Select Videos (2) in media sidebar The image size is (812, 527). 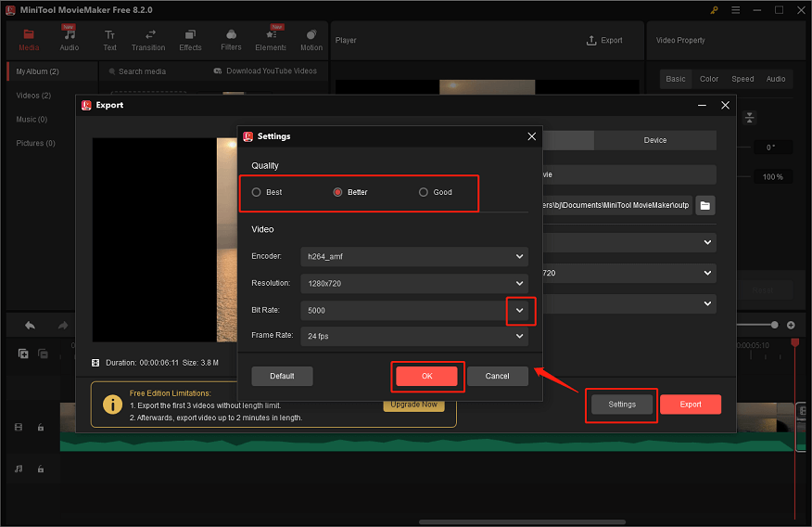(33, 96)
